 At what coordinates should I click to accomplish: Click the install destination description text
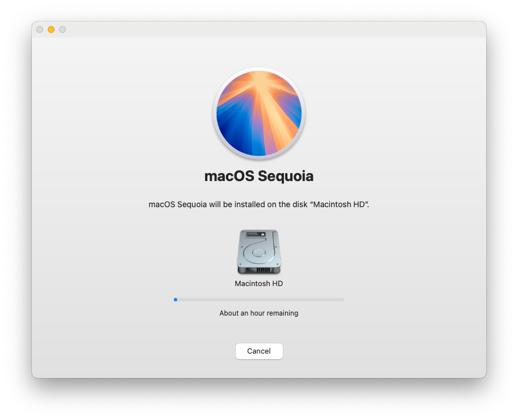[259, 204]
